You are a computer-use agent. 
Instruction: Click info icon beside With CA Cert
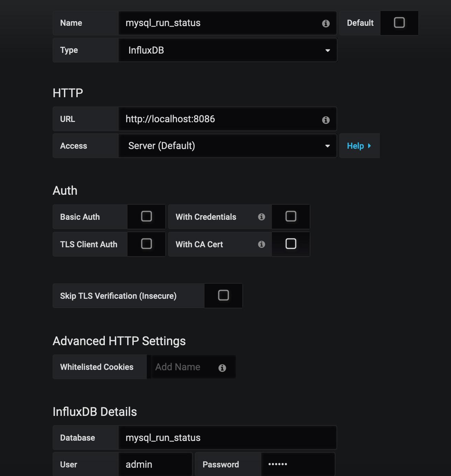(262, 244)
